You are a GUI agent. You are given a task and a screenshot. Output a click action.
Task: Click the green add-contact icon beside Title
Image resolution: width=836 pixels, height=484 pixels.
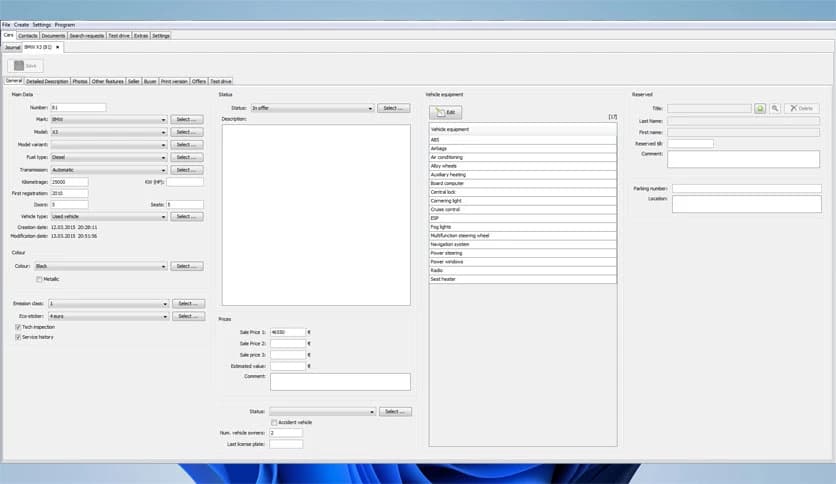click(760, 108)
